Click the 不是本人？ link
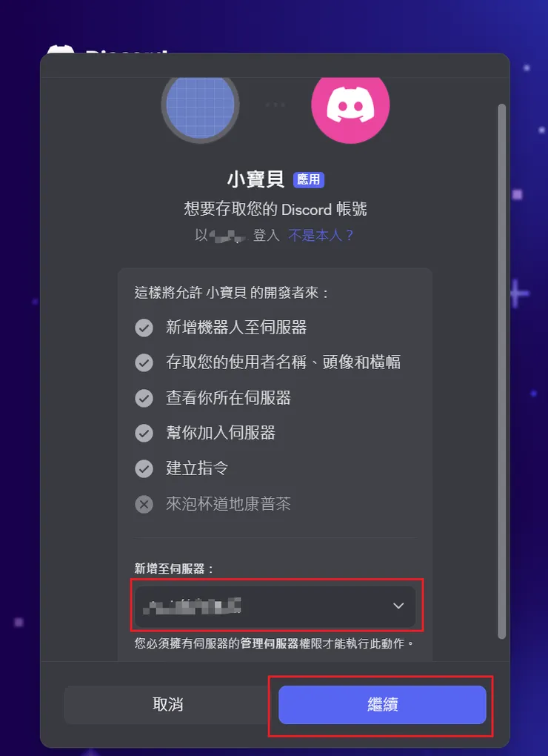548x756 pixels. pyautogui.click(x=321, y=235)
